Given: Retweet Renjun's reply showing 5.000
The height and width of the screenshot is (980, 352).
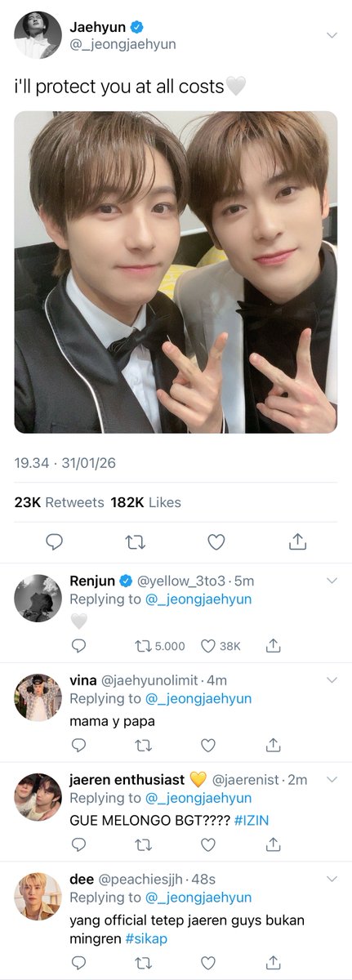Looking at the screenshot, I should click(160, 645).
